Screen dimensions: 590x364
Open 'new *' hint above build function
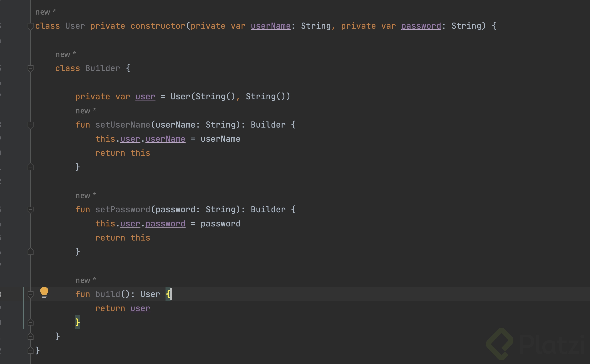85,280
